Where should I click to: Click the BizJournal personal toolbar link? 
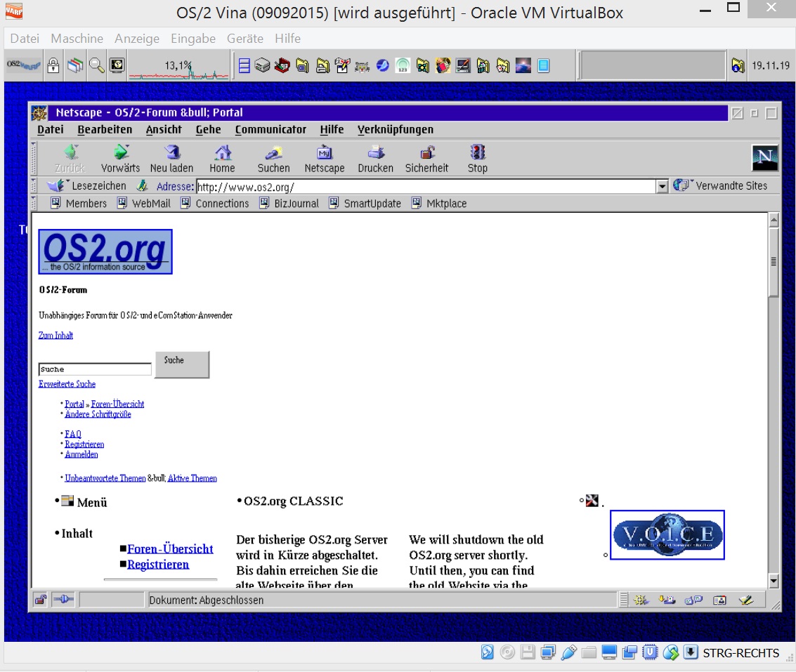(289, 203)
